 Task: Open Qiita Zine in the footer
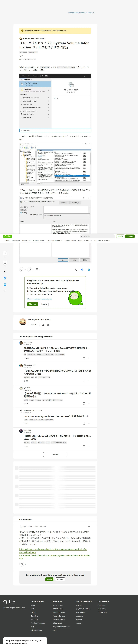tap(102, 609)
